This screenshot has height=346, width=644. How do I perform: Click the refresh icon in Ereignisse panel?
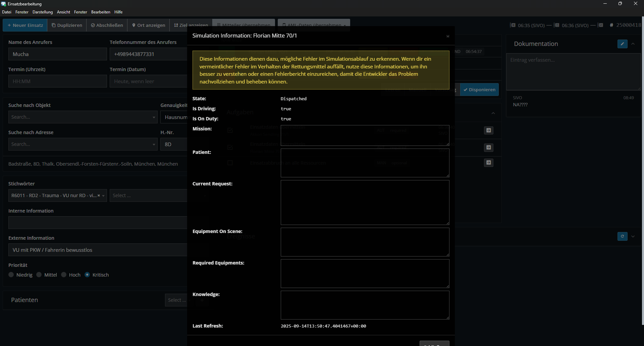pos(622,236)
